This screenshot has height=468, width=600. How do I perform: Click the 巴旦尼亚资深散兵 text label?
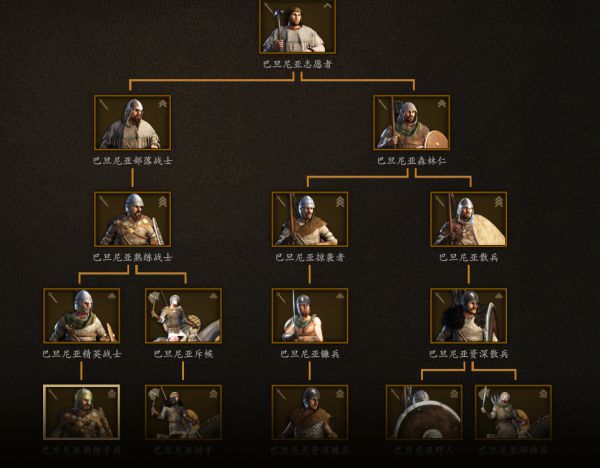click(469, 354)
